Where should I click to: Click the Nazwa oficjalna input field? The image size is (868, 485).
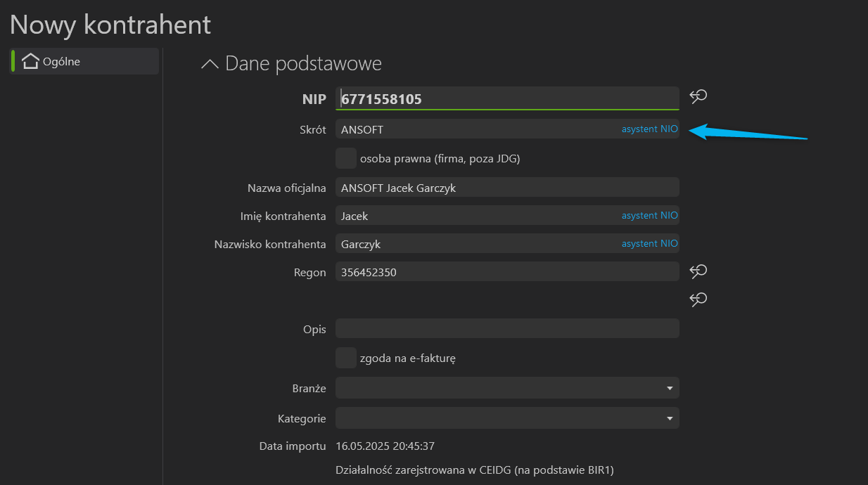(x=507, y=188)
